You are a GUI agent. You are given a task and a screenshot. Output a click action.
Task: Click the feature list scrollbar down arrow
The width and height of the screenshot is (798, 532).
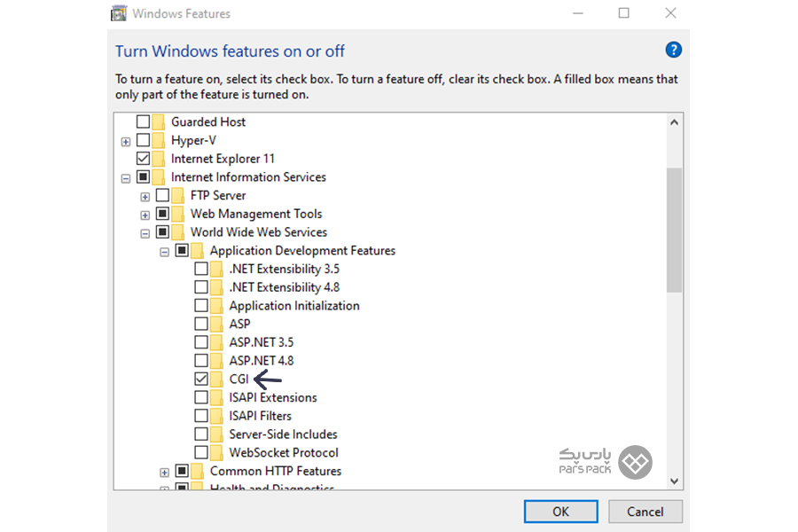point(675,481)
